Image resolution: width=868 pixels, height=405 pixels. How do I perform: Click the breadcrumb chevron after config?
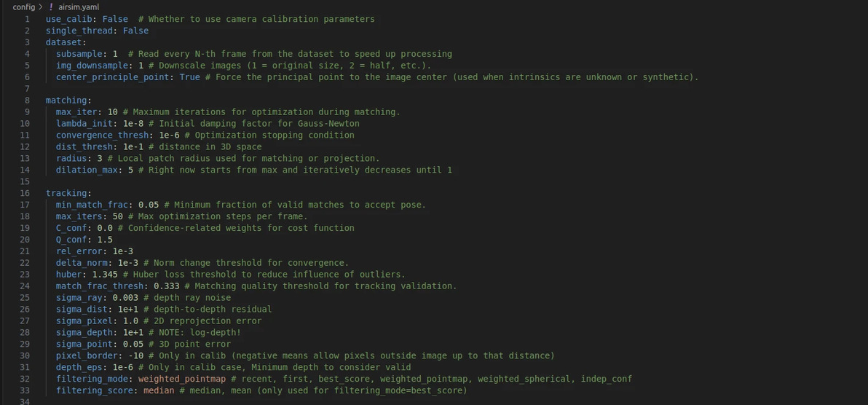40,7
